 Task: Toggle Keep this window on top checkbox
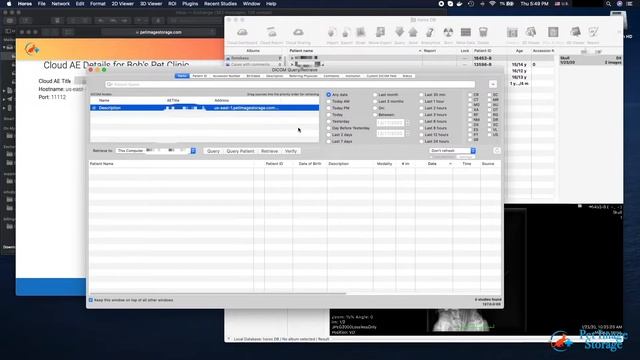coord(91,300)
